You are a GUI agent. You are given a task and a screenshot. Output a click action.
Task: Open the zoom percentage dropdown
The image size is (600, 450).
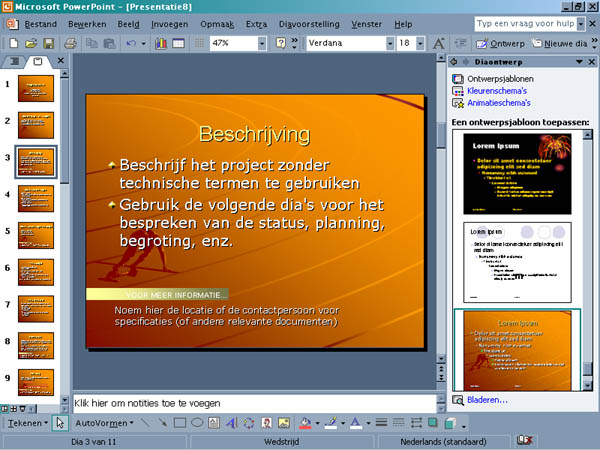263,44
